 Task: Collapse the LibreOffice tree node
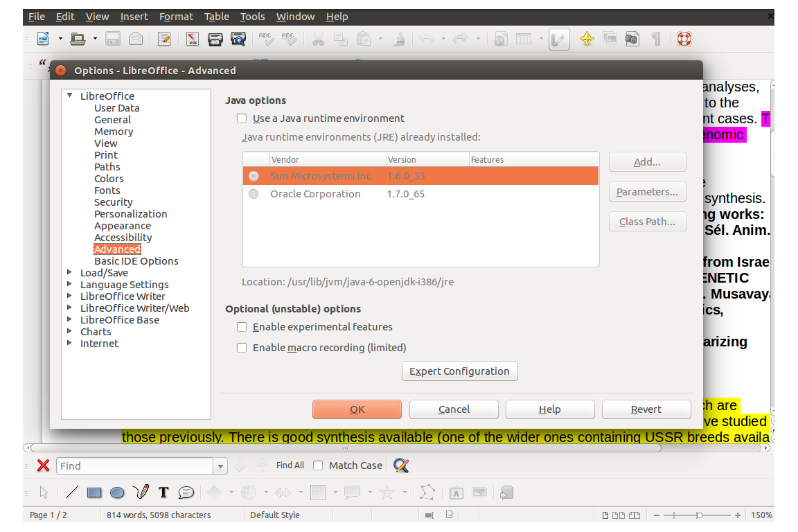(70, 95)
